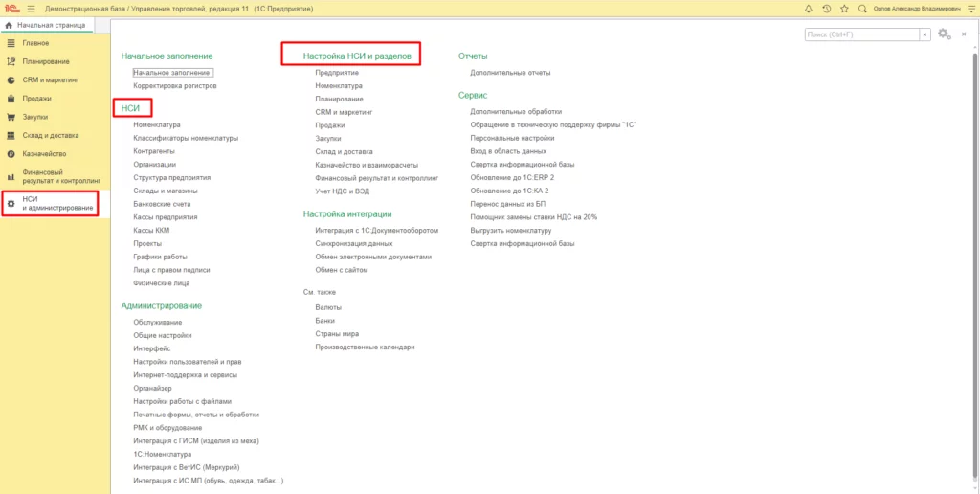Open the history clock icon
Screen dimensions: 980x494
click(826, 8)
